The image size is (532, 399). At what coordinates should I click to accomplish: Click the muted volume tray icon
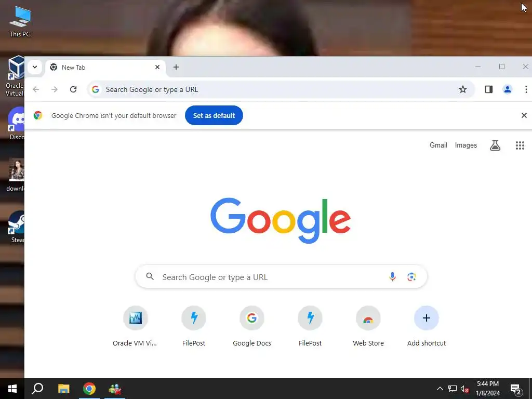coord(464,389)
